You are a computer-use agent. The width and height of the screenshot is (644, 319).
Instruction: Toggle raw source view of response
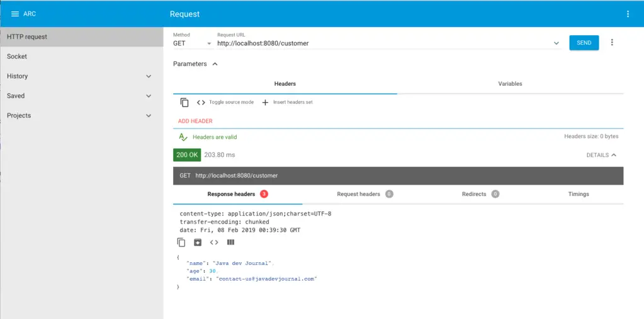click(x=214, y=242)
